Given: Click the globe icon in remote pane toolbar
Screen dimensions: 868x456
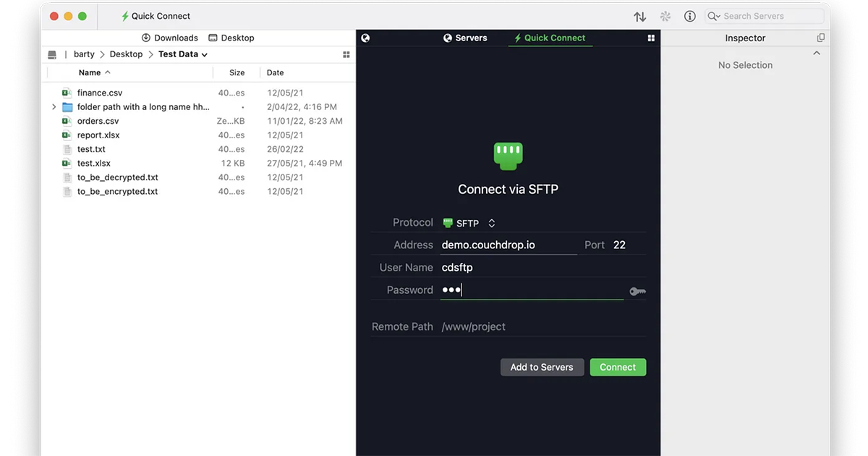Looking at the screenshot, I should tap(365, 38).
